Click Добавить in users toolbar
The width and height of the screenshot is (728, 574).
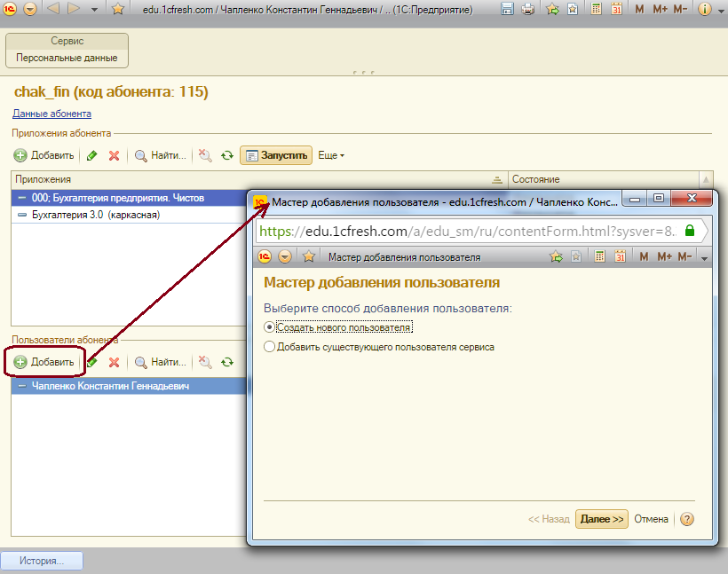(44, 362)
